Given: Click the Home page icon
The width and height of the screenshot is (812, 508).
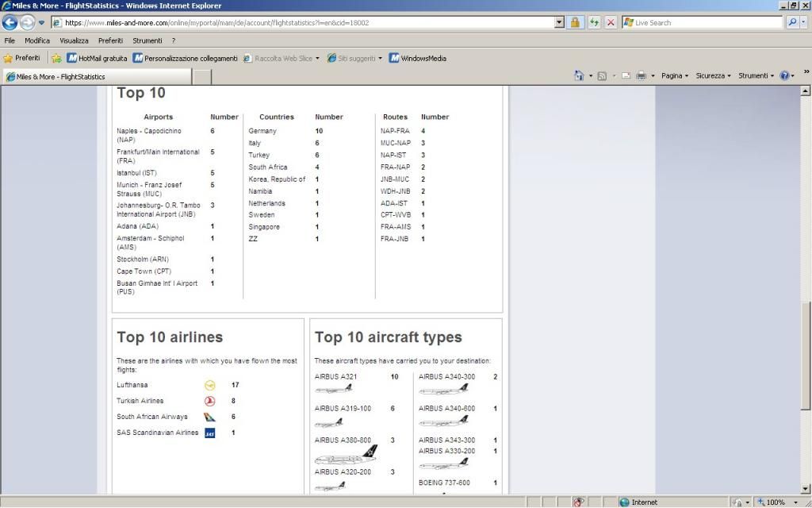Looking at the screenshot, I should click(579, 75).
